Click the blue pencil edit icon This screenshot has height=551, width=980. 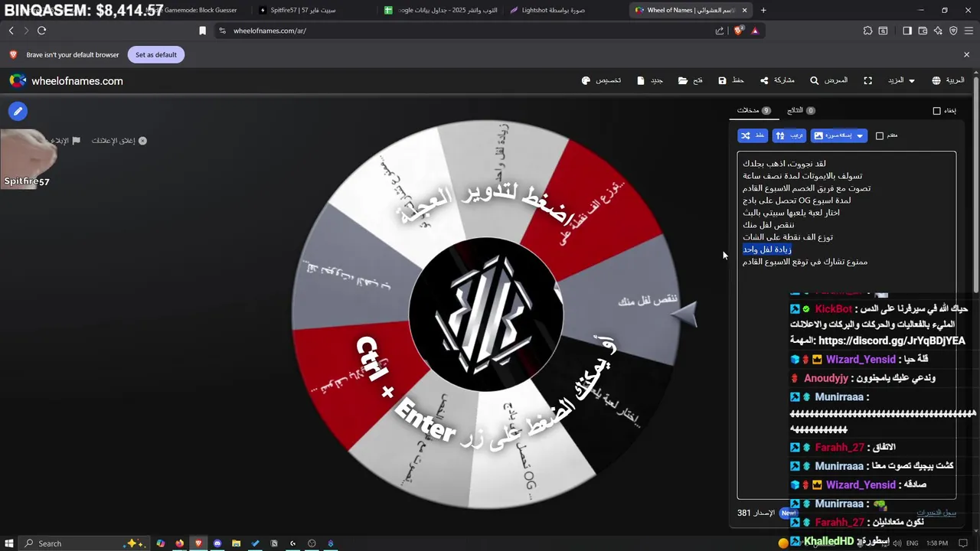click(18, 111)
